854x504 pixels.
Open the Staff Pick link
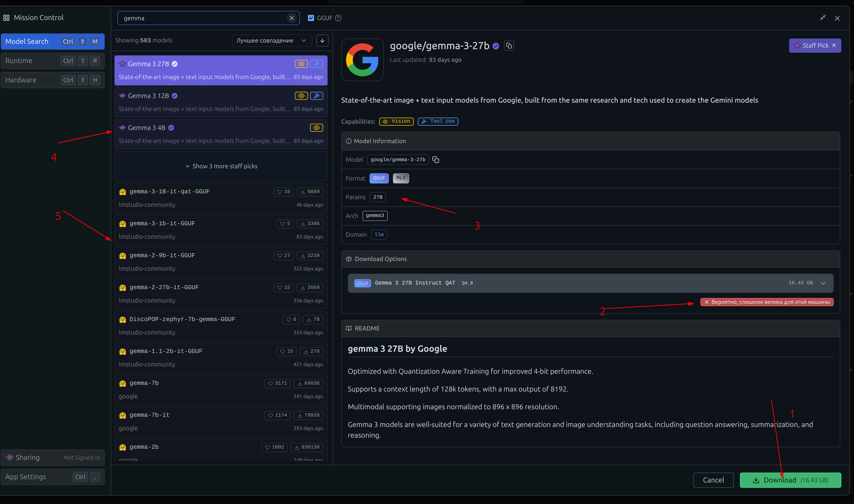coord(815,46)
